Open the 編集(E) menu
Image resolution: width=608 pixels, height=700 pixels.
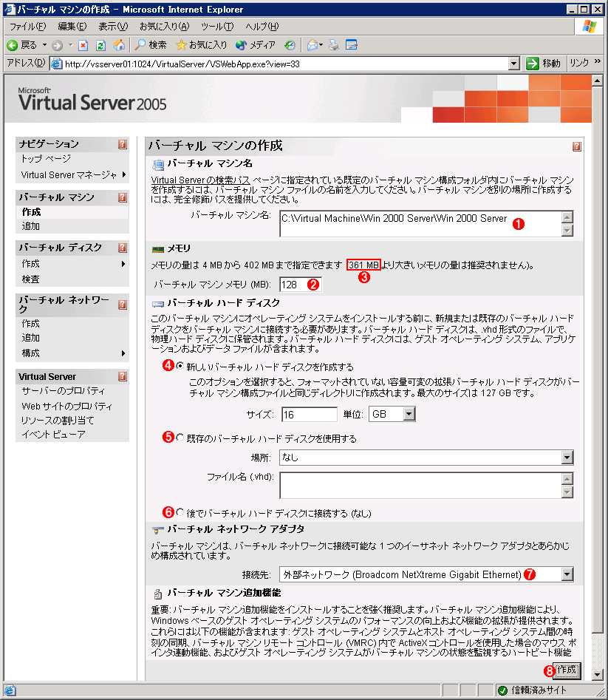click(72, 27)
